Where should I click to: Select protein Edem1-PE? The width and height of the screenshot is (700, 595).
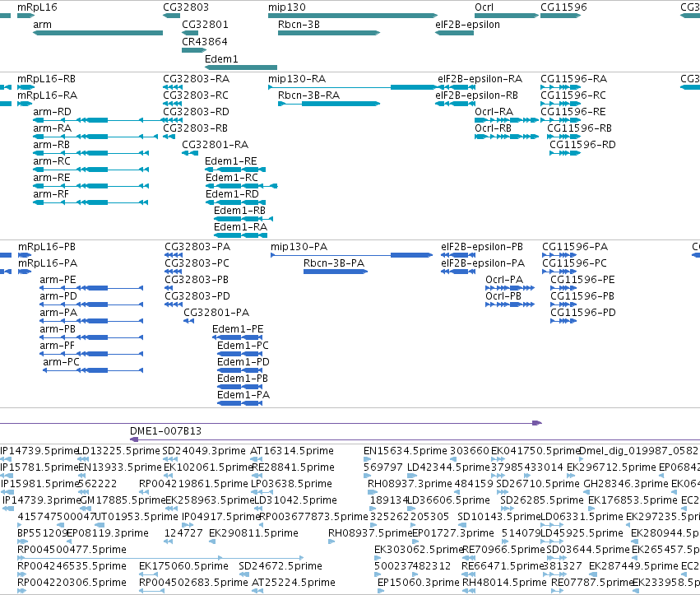pyautogui.click(x=237, y=337)
